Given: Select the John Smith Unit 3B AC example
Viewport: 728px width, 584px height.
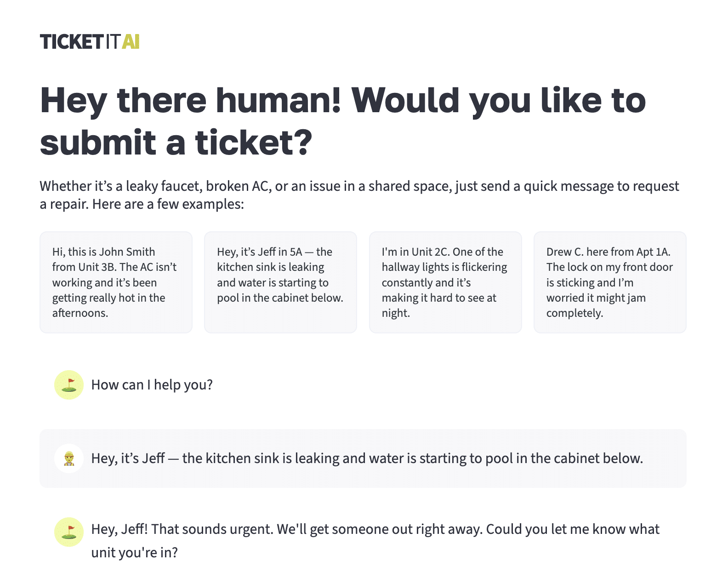Looking at the screenshot, I should [x=116, y=282].
